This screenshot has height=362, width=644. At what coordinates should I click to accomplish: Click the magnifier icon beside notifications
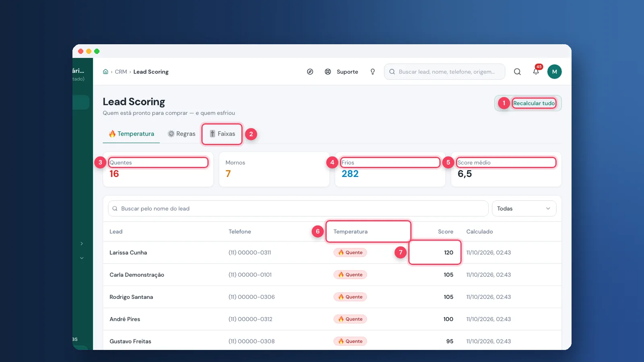coord(517,72)
